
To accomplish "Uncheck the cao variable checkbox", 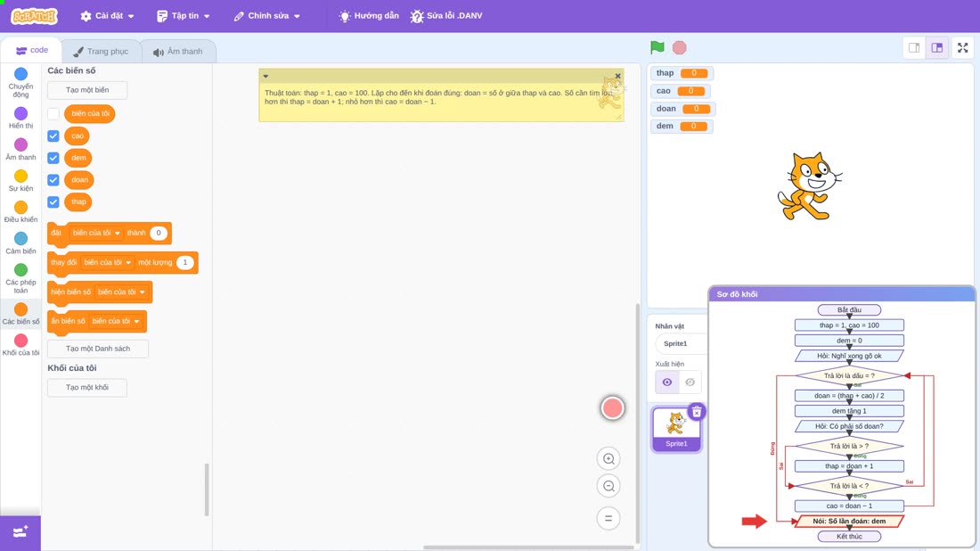I will click(x=53, y=136).
